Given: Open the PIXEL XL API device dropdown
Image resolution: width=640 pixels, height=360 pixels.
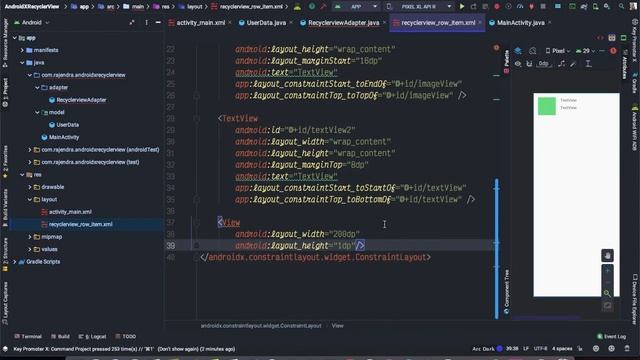Looking at the screenshot, I should pos(419,7).
